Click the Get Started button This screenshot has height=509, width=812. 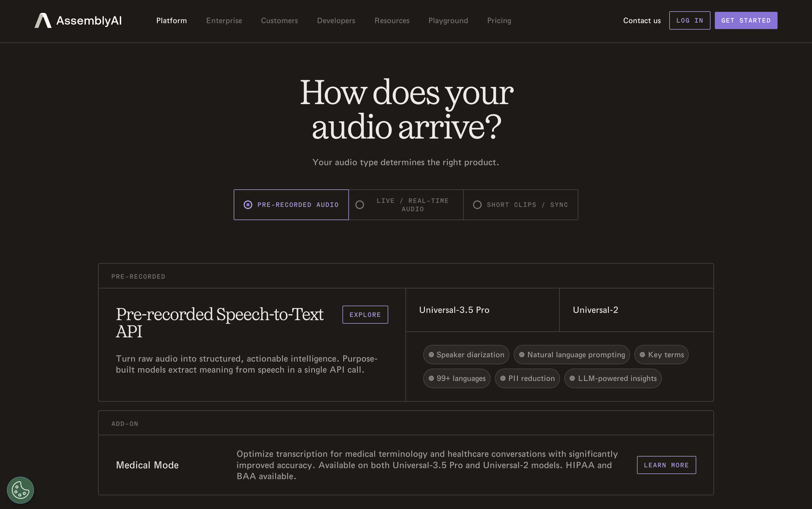tap(746, 20)
